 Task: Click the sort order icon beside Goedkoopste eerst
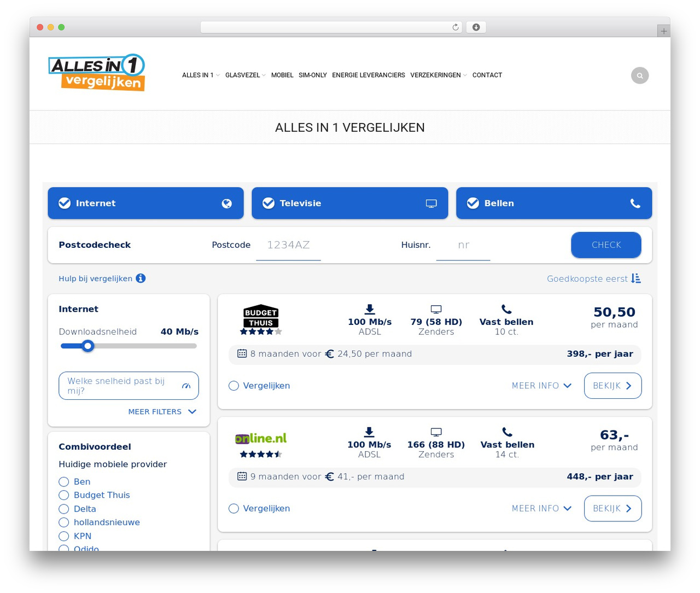[x=636, y=278]
